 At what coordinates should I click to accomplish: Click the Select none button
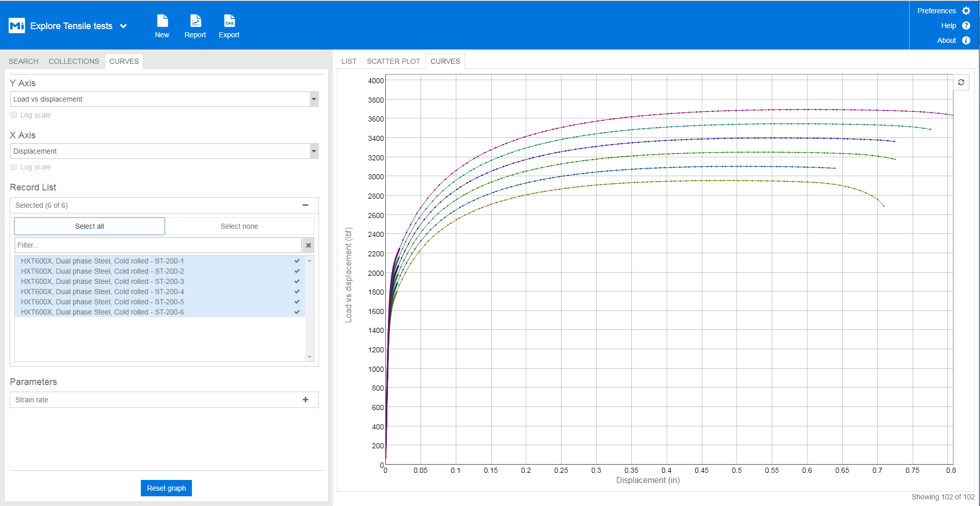coord(239,226)
